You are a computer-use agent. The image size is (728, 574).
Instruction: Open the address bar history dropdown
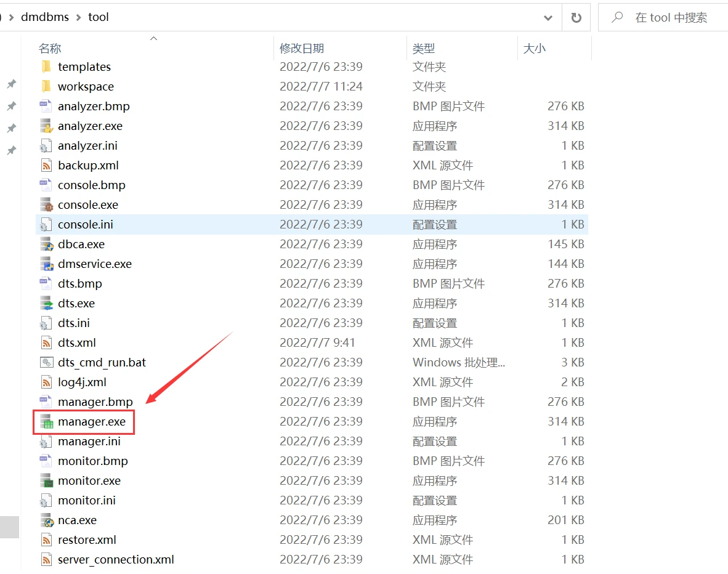coord(548,18)
